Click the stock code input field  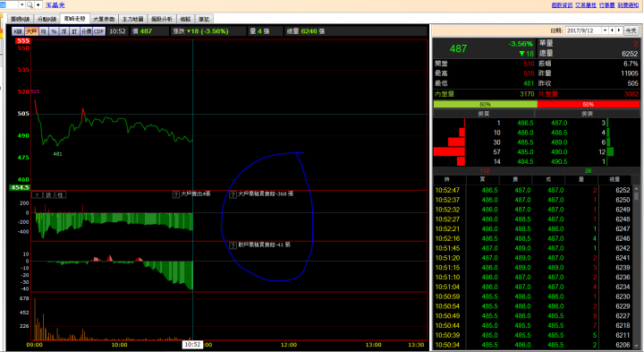[x=9, y=5]
